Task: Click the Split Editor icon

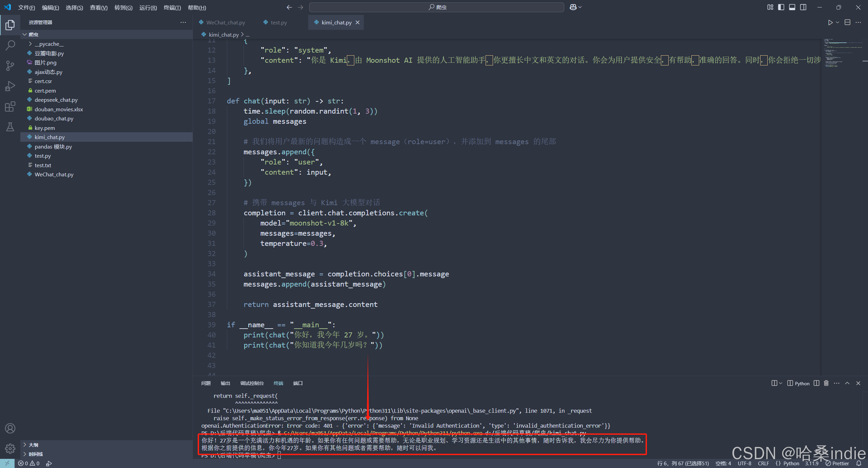Action: click(847, 22)
